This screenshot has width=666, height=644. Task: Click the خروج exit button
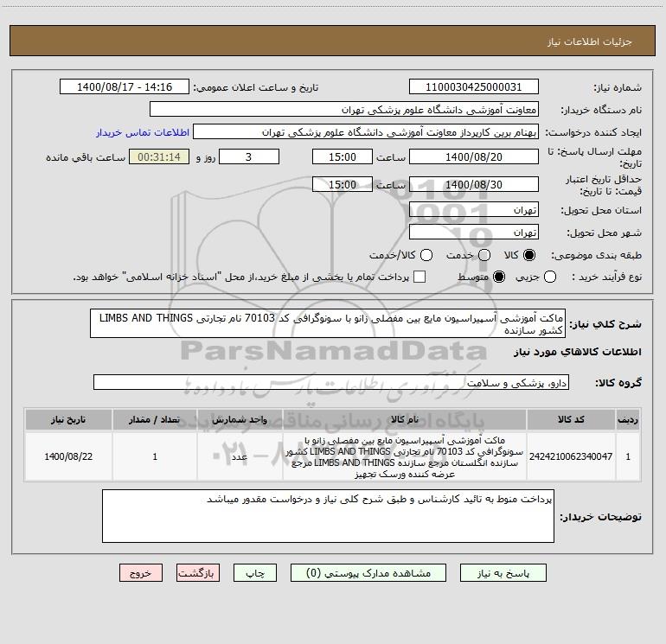click(141, 572)
